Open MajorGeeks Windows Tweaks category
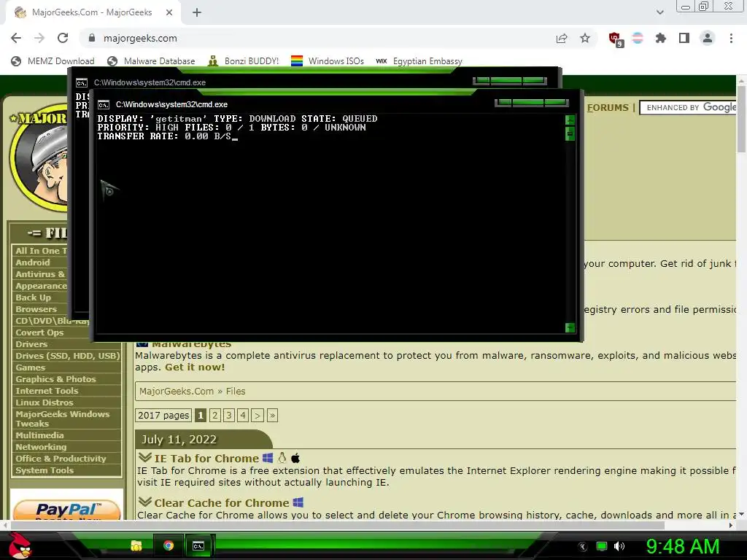Screen dimensions: 747x560 click(x=63, y=419)
